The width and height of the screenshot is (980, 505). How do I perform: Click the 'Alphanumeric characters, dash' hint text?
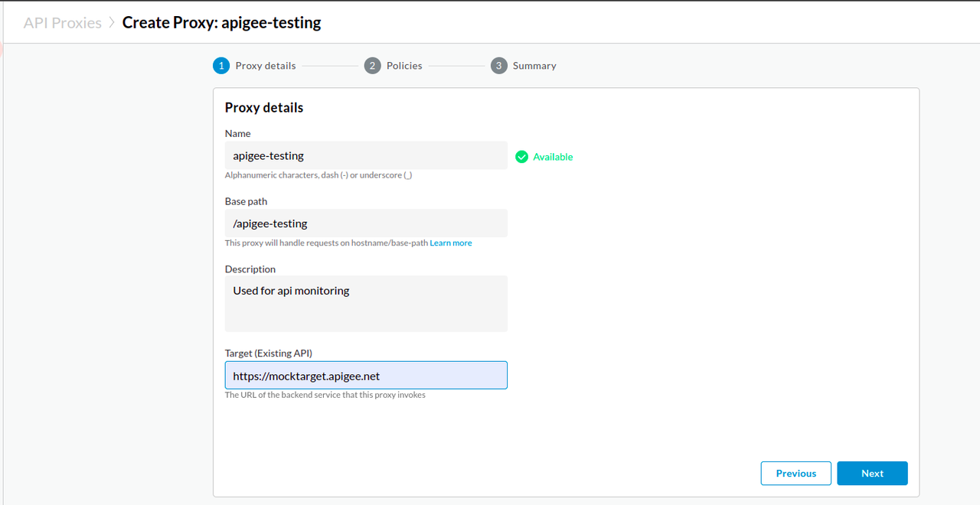pyautogui.click(x=319, y=175)
